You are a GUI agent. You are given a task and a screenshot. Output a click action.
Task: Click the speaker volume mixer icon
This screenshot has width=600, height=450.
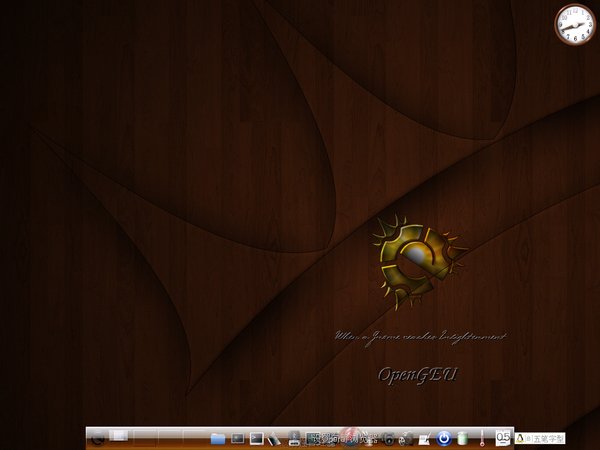click(388, 439)
